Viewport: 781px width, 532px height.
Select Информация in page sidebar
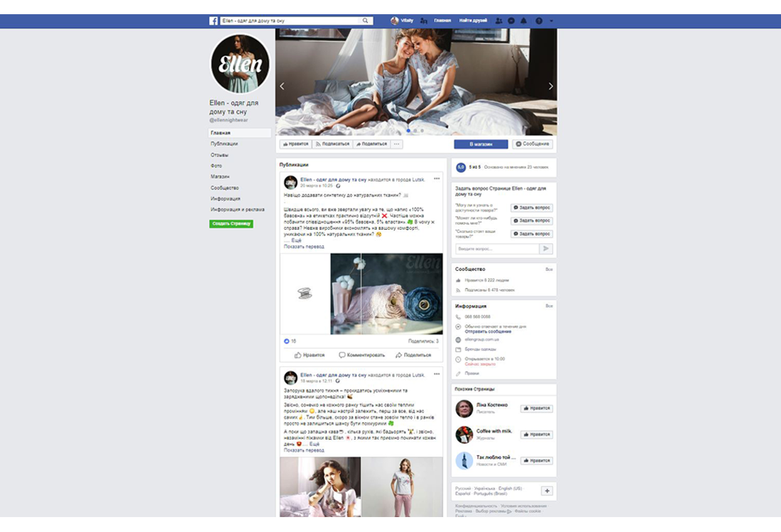click(225, 199)
